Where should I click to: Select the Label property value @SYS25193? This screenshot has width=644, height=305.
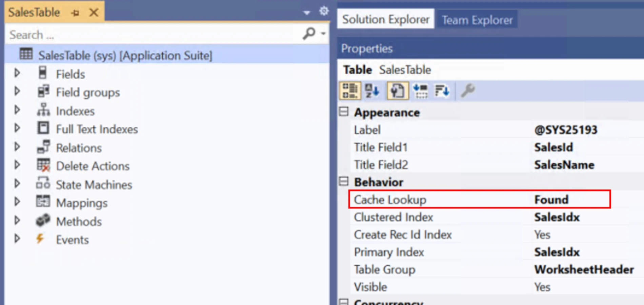click(566, 130)
